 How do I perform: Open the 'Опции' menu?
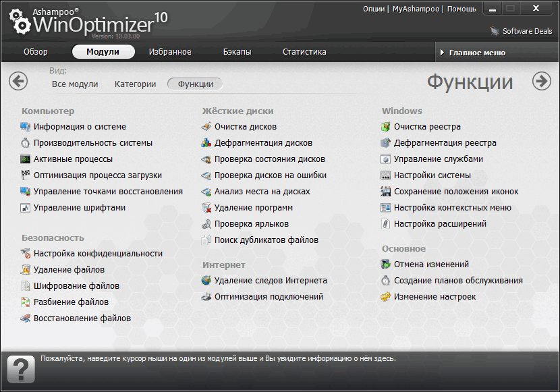coord(374,9)
